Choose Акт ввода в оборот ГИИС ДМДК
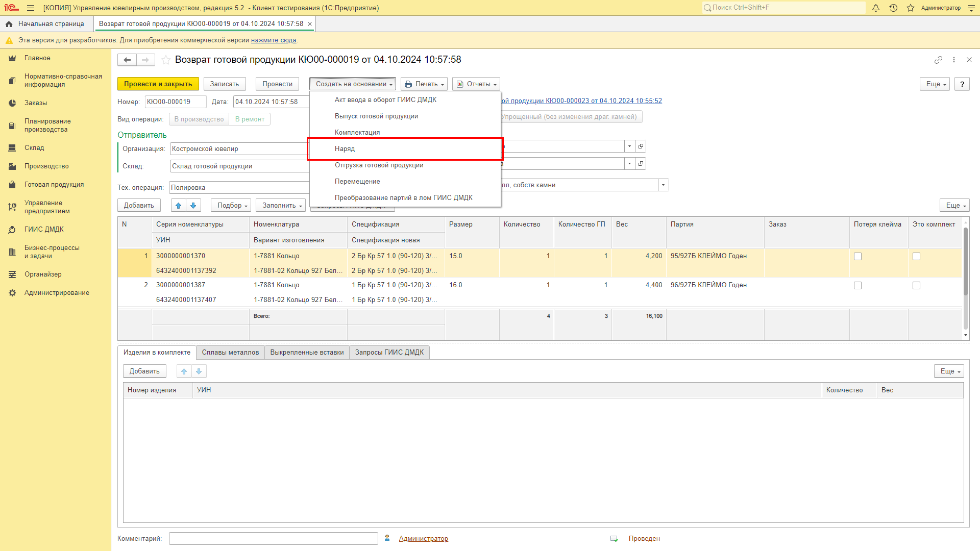The width and height of the screenshot is (980, 551). [405, 100]
